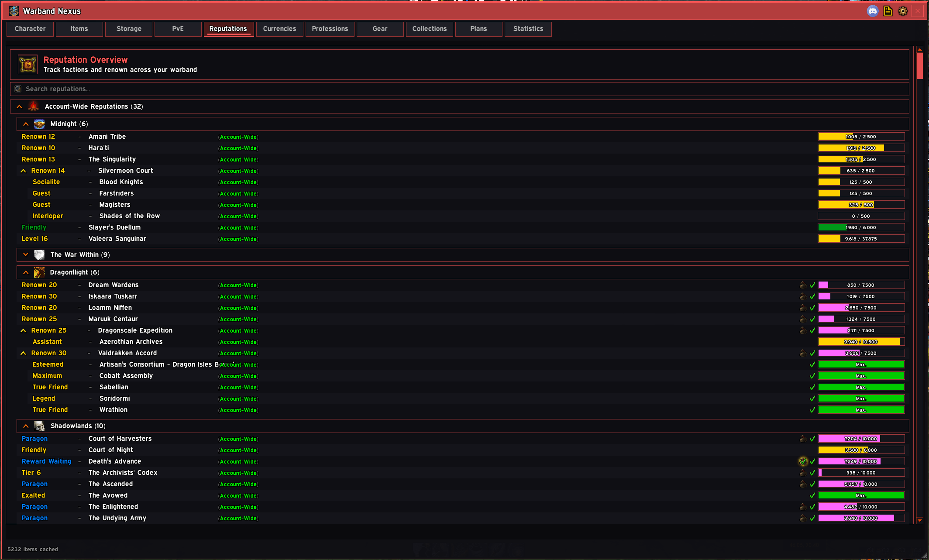Collapse the Silvermoon Court sub-factions
929x560 pixels.
23,171
